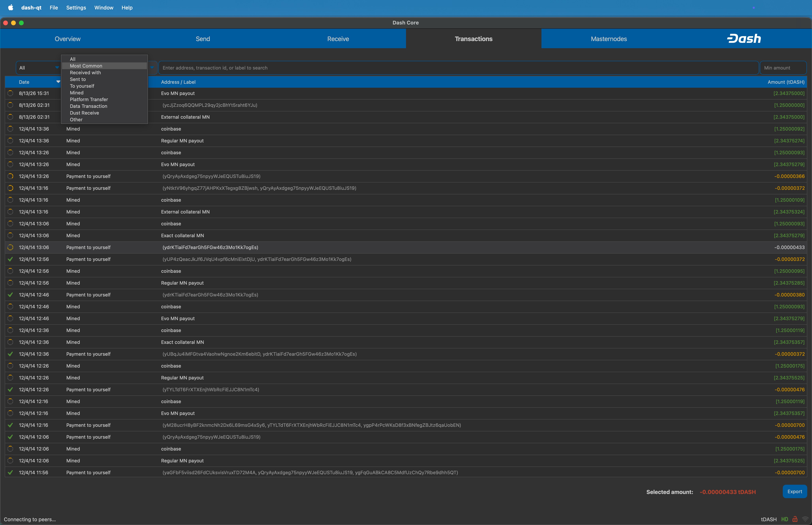Select the amount cell [2.34375274]
Viewport: 812px width, 525px height.
tap(789, 140)
